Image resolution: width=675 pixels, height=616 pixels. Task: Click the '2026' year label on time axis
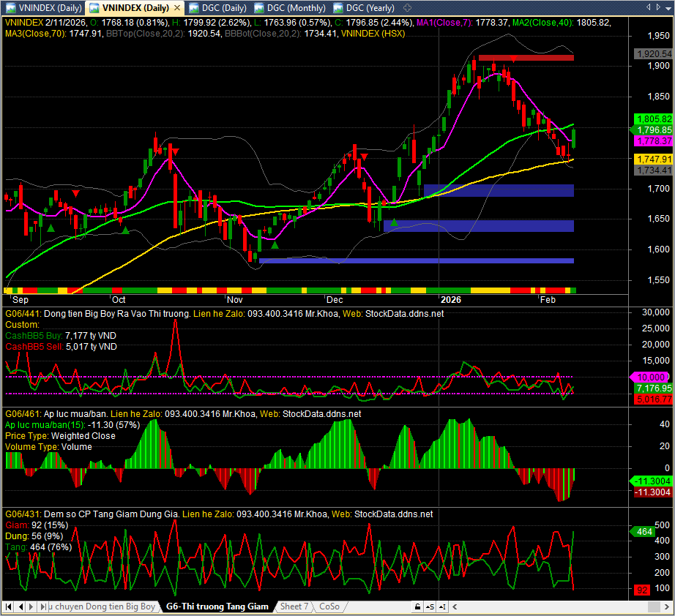[451, 300]
